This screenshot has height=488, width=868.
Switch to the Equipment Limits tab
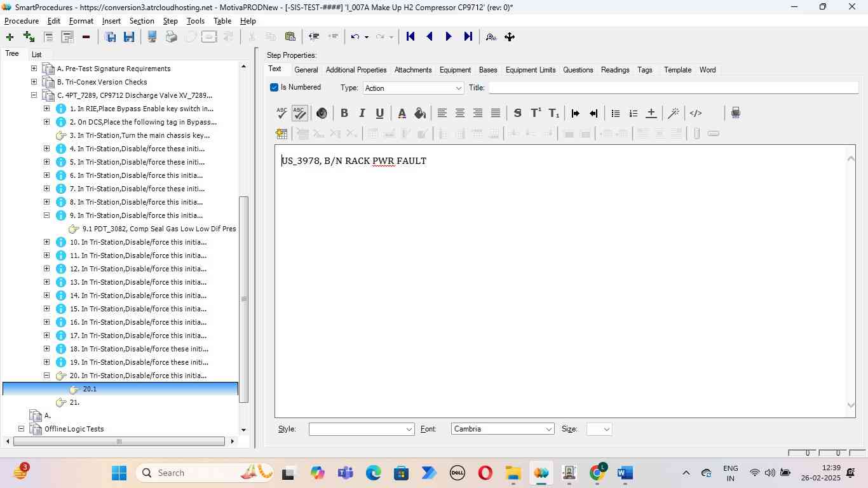click(530, 70)
